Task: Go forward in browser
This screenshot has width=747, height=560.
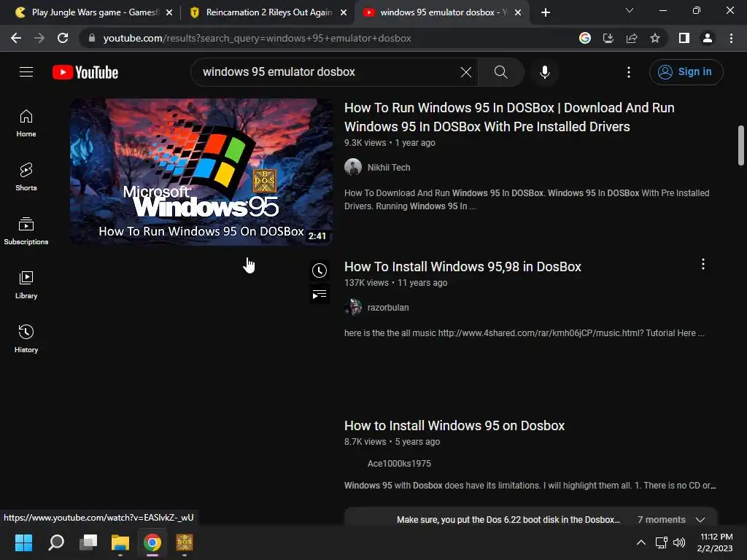Action: pyautogui.click(x=39, y=38)
